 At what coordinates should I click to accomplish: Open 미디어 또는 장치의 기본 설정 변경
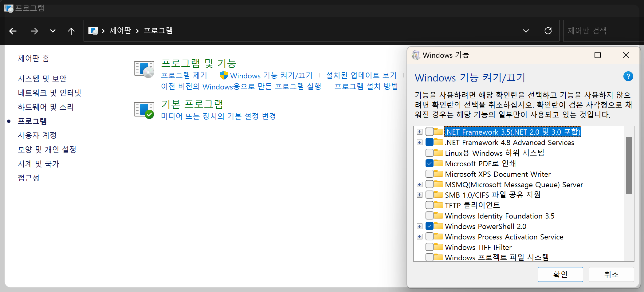(218, 116)
